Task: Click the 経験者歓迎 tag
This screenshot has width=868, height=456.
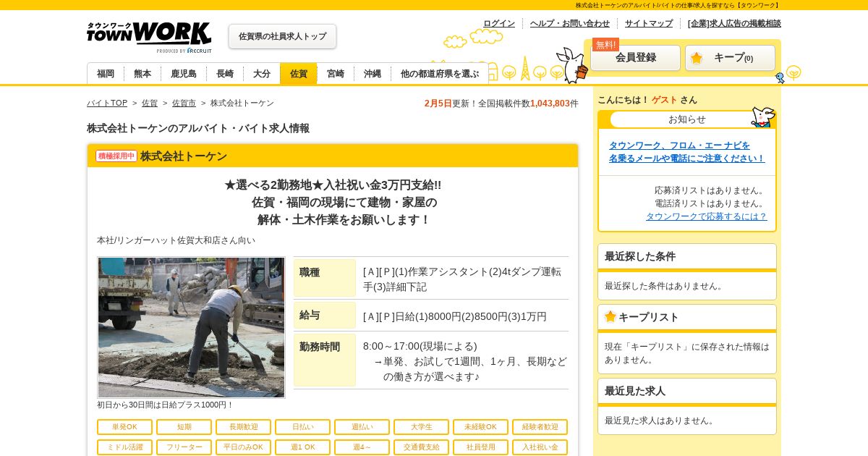Action: 540,427
